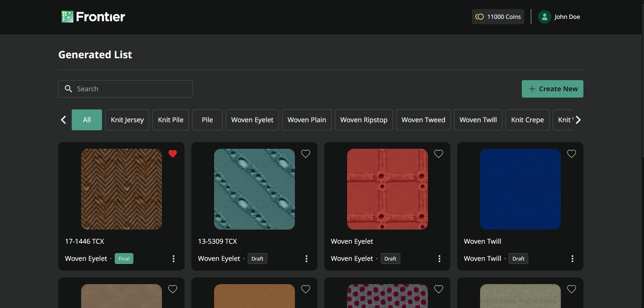
Task: Click the Woven Eyelet title on red card
Action: pyautogui.click(x=352, y=241)
